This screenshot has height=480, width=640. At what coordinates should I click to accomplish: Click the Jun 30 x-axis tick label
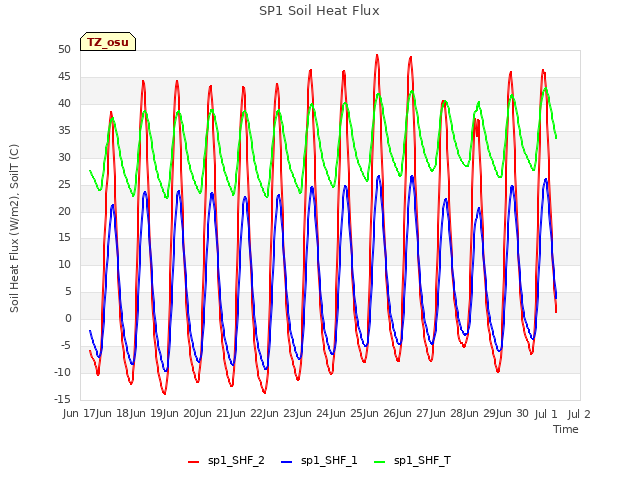[514, 414]
